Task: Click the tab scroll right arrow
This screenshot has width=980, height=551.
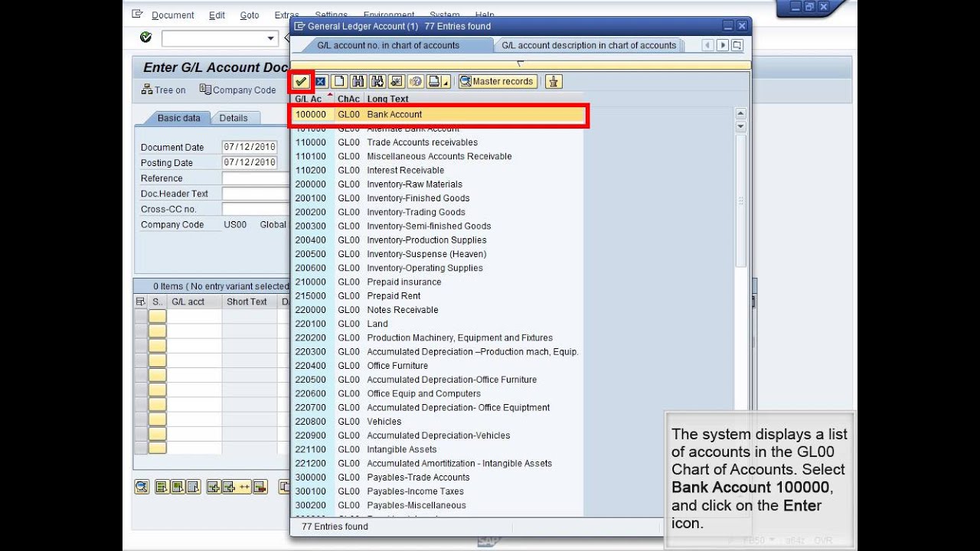Action: pyautogui.click(x=722, y=45)
